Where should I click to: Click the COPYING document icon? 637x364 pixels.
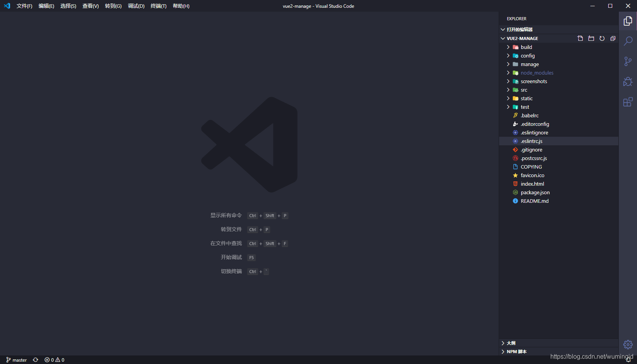coord(515,167)
